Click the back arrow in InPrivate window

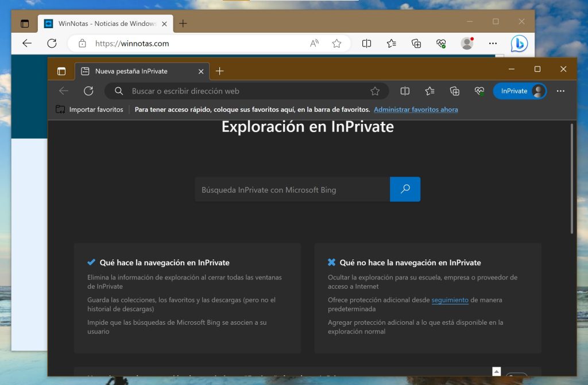(64, 91)
